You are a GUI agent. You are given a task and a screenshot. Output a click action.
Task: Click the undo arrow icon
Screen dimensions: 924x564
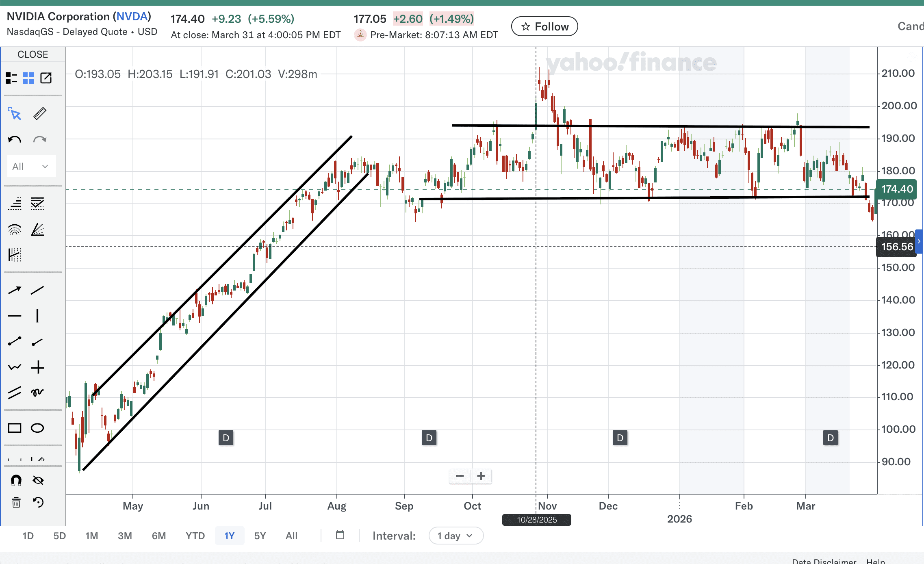pos(15,140)
